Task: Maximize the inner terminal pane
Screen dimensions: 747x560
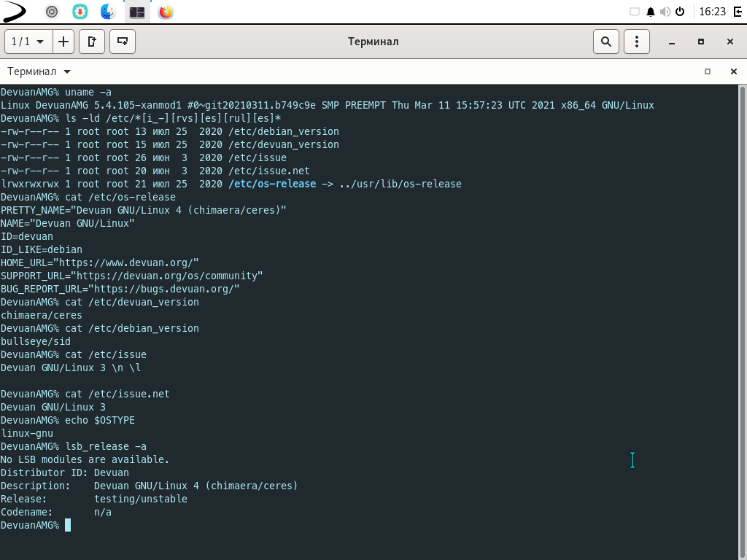Action: [x=708, y=71]
